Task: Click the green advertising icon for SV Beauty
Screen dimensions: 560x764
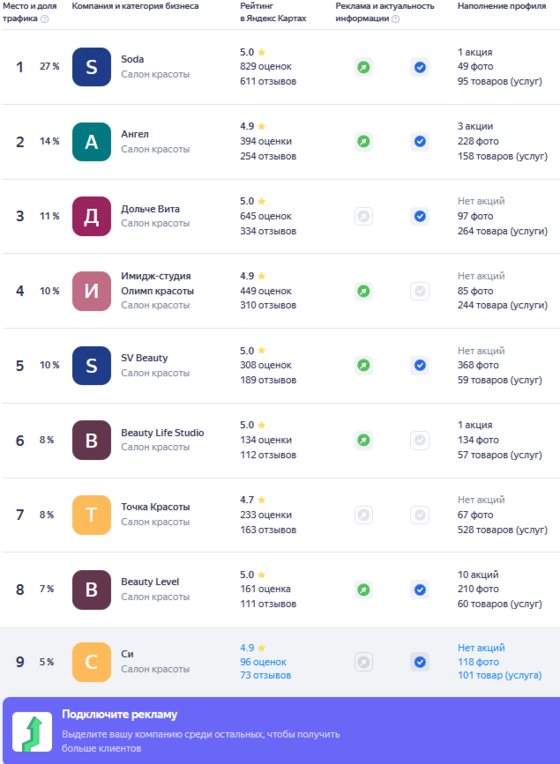Action: [364, 365]
